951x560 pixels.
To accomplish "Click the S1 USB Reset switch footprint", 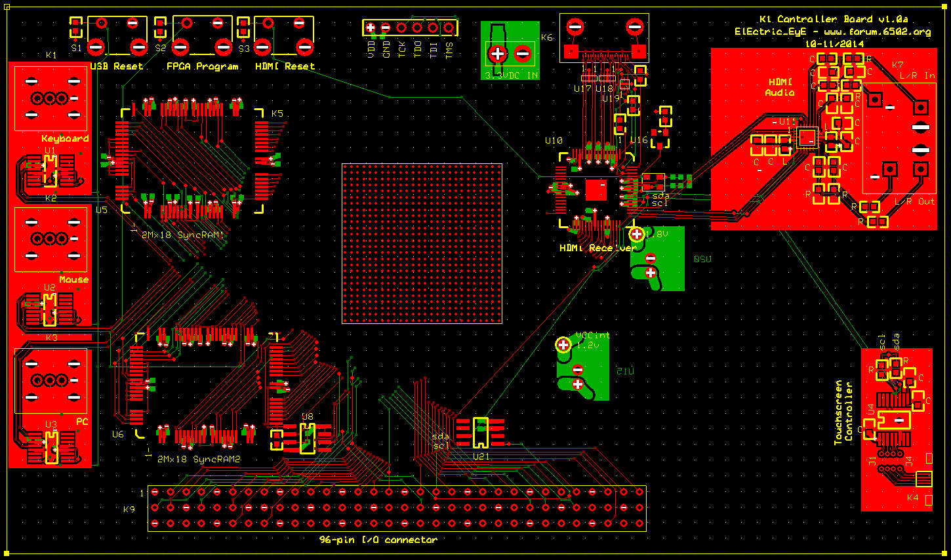I will pos(117,35).
